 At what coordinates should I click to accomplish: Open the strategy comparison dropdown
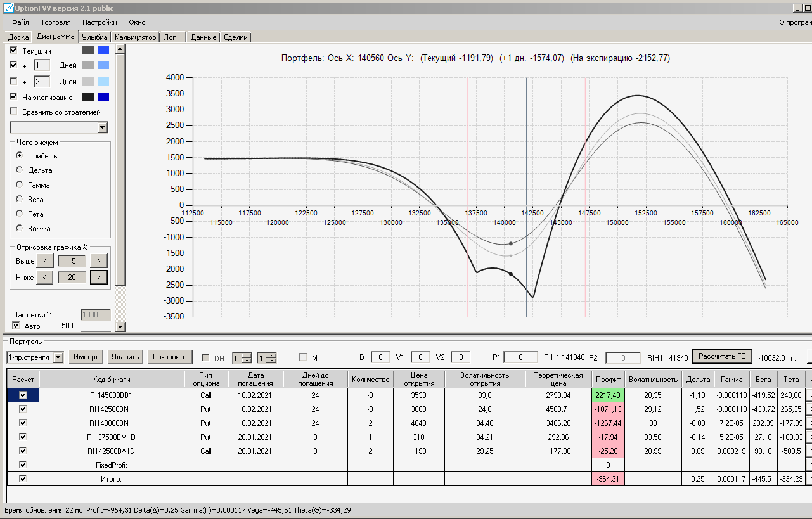[x=103, y=128]
